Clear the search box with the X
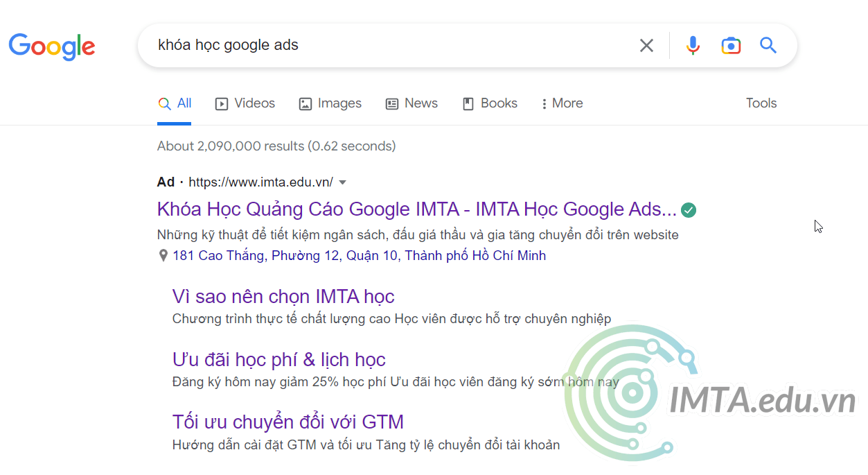Viewport: 868px width, 475px height. [x=646, y=44]
